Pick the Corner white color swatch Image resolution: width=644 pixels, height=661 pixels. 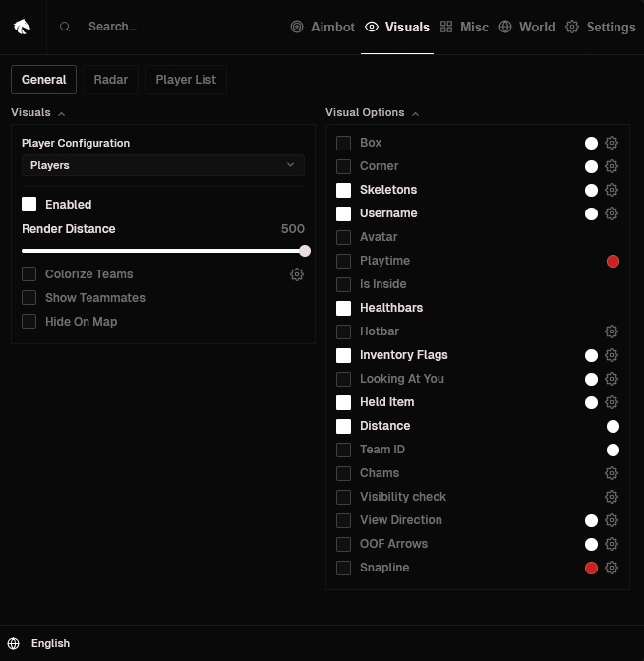[591, 166]
